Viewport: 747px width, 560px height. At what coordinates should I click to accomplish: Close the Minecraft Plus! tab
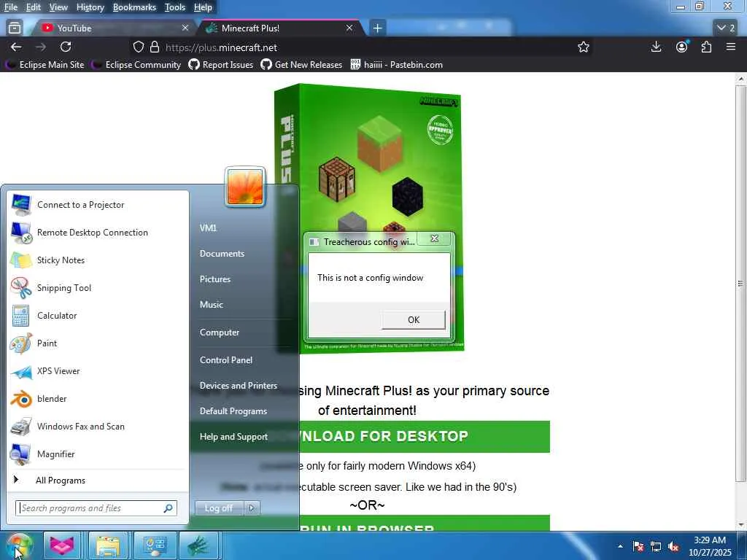(x=349, y=28)
